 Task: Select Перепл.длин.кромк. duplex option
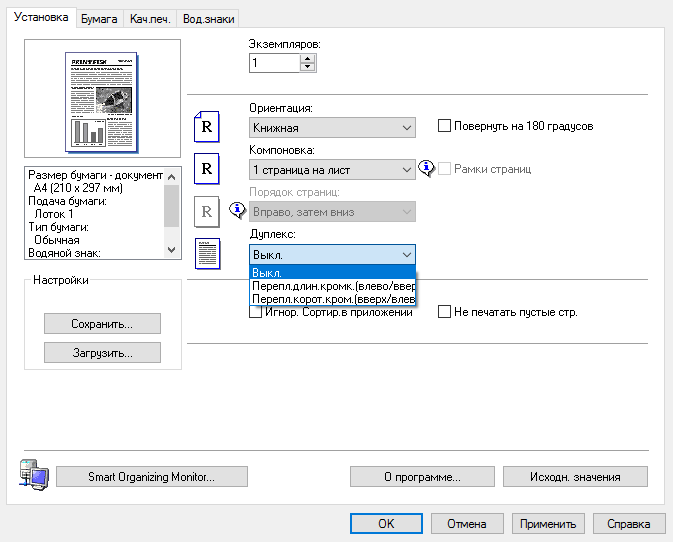(333, 285)
